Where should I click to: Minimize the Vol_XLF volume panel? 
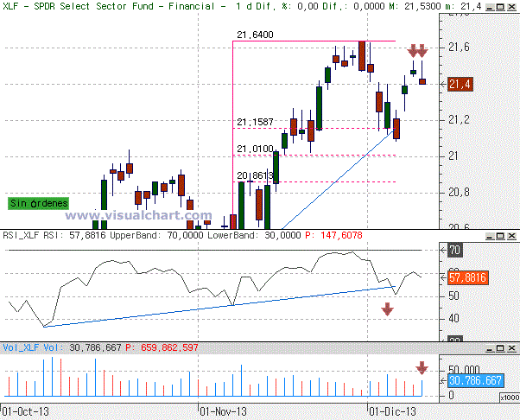pyautogui.click(x=490, y=348)
